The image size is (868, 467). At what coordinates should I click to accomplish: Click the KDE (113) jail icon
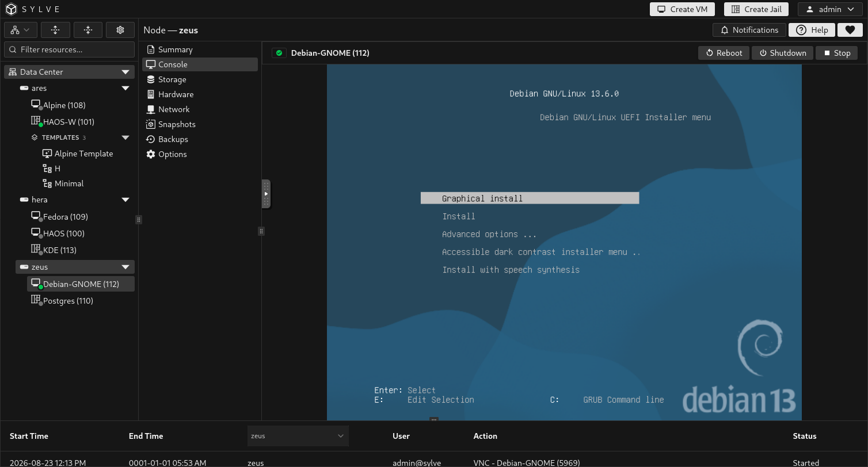coord(36,250)
